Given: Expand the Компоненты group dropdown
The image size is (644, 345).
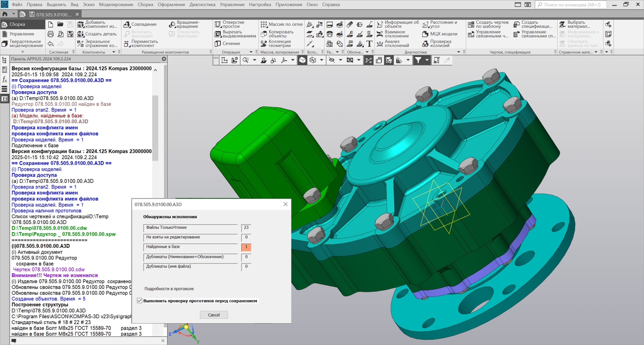Looking at the screenshot, I should (114, 52).
